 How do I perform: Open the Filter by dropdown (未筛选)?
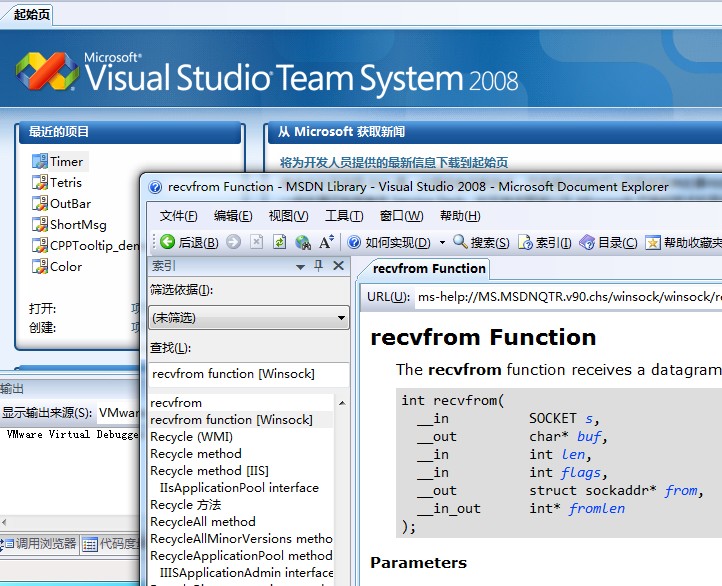(249, 318)
